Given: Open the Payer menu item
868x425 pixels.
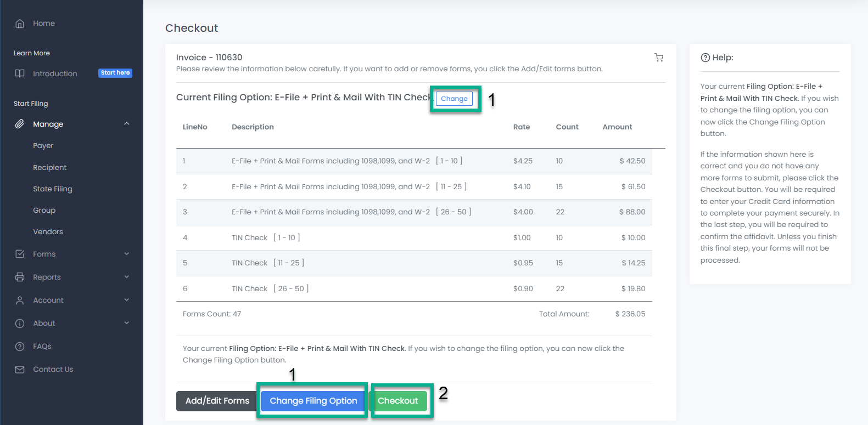Looking at the screenshot, I should 43,146.
